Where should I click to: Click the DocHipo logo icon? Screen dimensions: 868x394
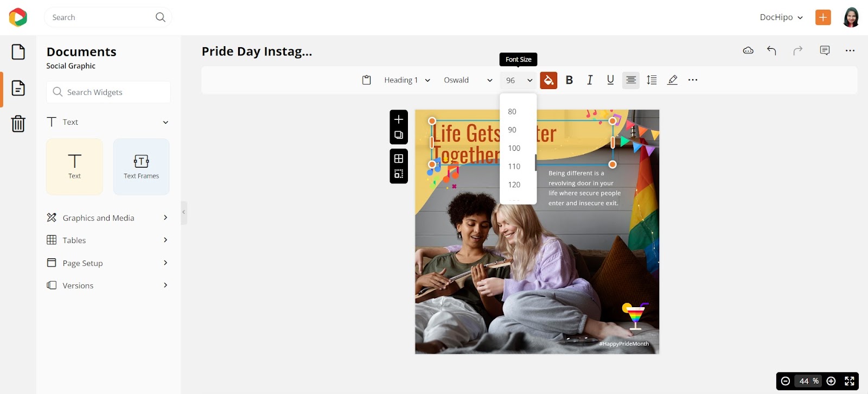coord(18,17)
